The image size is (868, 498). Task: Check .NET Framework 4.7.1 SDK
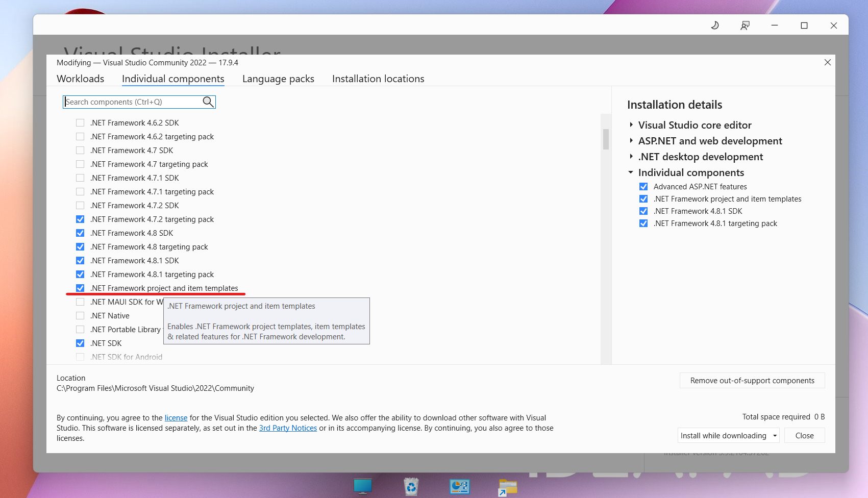click(80, 178)
